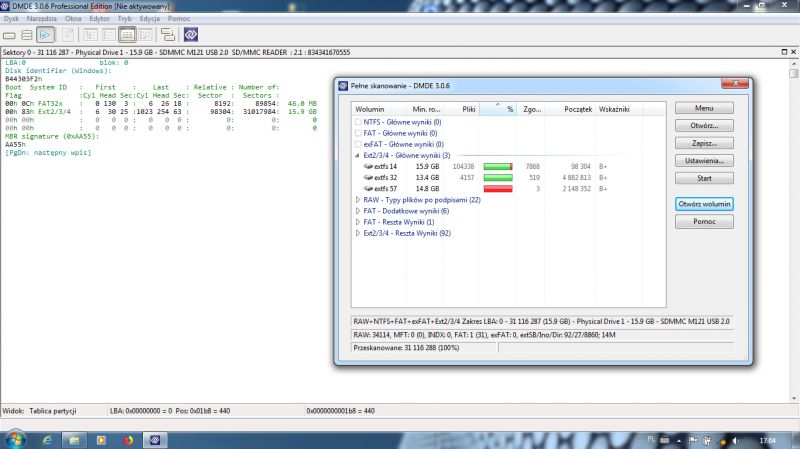Sort by the Wolumin column header
This screenshot has width=800, height=449.
pyautogui.click(x=379, y=109)
